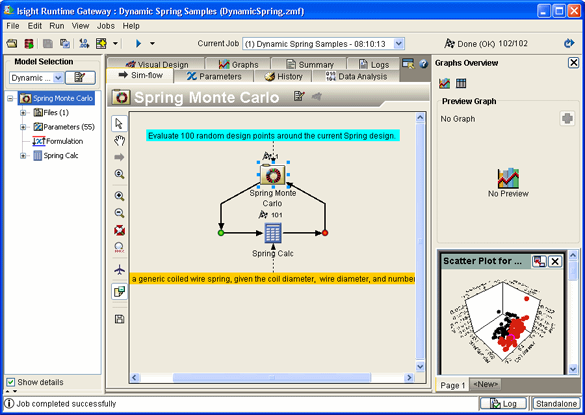
Task: Switch to the History tab
Action: [x=283, y=77]
